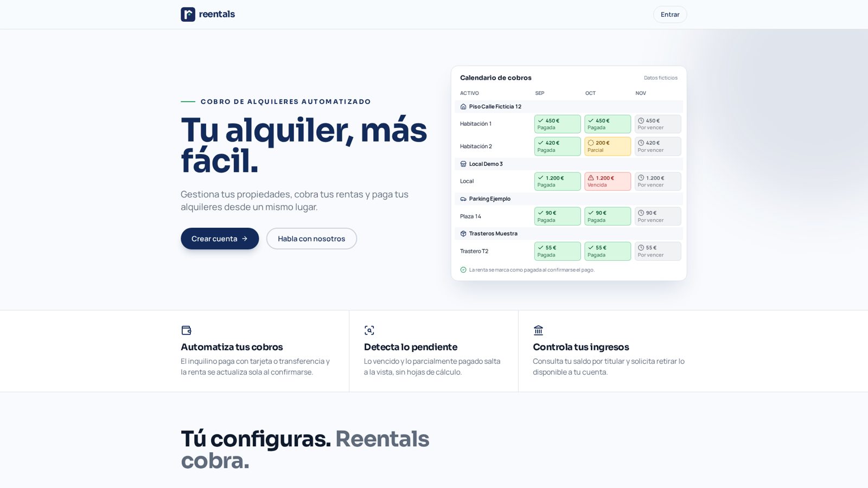Click the NOV column header

coord(641,93)
